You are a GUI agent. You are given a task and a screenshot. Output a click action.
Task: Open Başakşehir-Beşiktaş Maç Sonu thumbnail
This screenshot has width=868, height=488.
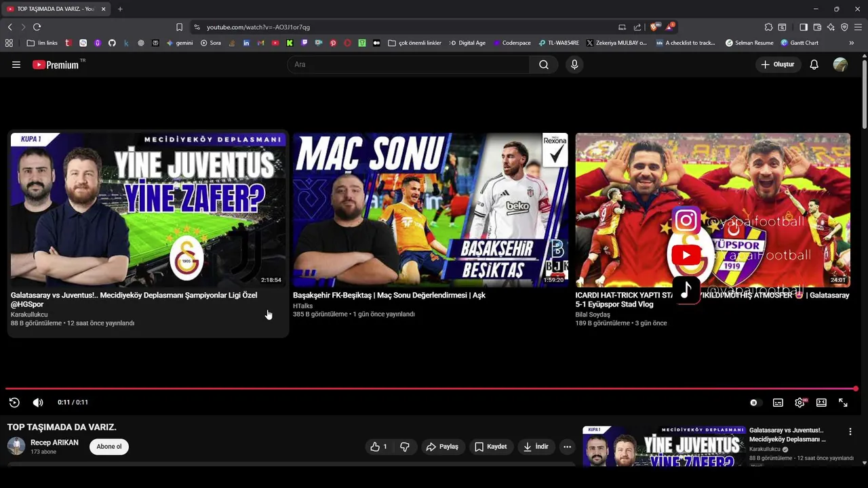point(430,209)
